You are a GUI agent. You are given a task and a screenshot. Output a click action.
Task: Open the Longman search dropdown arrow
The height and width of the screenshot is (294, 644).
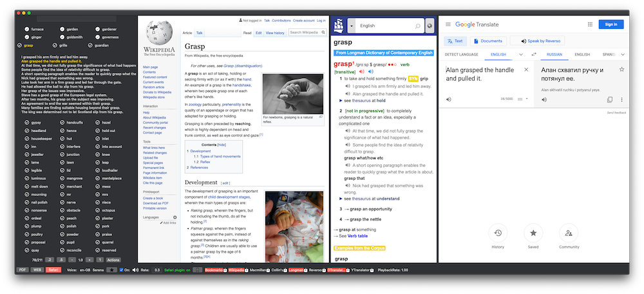352,26
